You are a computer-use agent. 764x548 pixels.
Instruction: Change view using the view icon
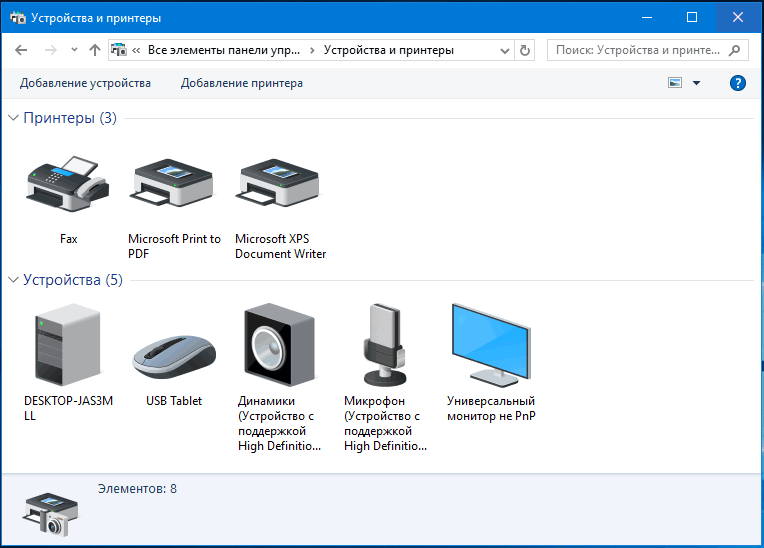pyautogui.click(x=675, y=83)
